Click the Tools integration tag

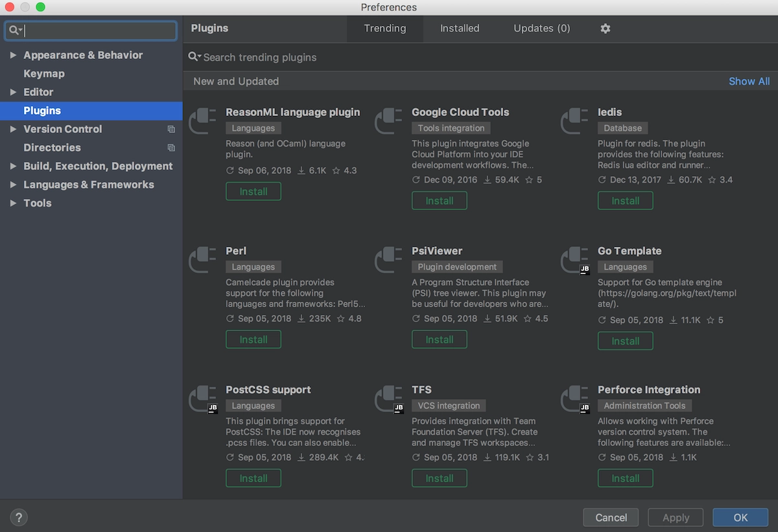(x=451, y=128)
